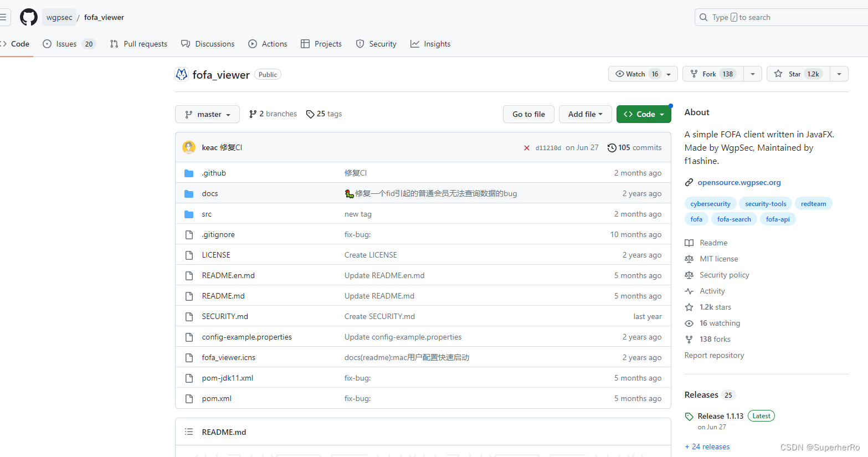Click the Readme book icon
This screenshot has height=457, width=868.
point(689,243)
